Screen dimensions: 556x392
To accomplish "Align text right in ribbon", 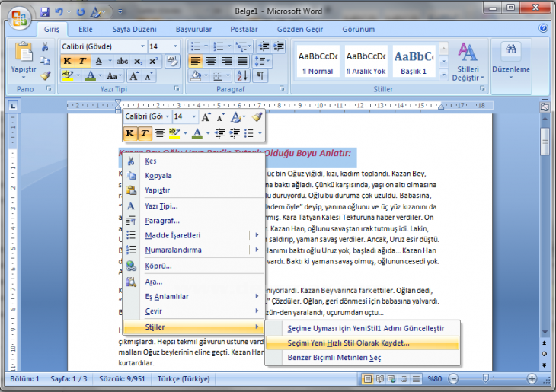I will coord(226,61).
